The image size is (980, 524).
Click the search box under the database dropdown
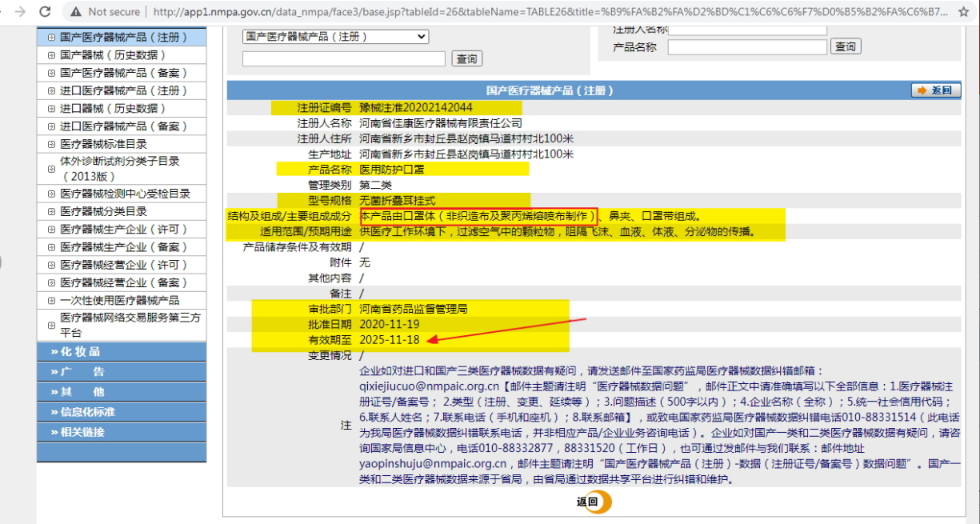(x=343, y=58)
